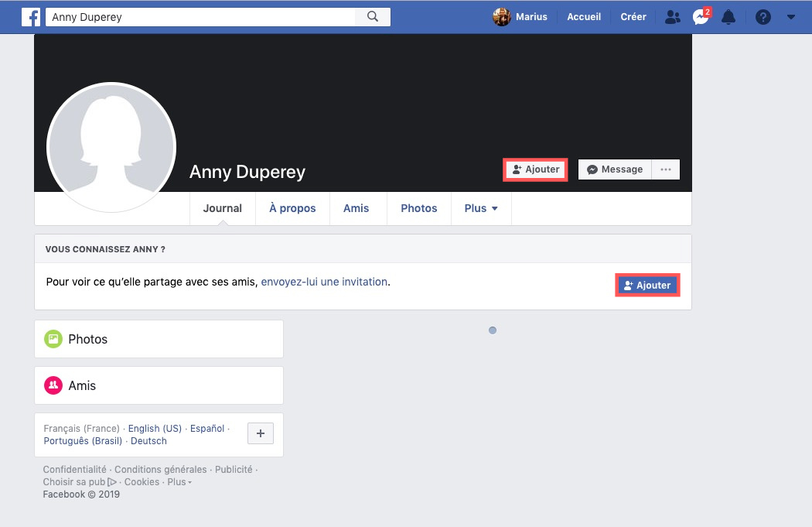This screenshot has height=527, width=812.
Task: Switch language to Español
Action: pos(207,429)
